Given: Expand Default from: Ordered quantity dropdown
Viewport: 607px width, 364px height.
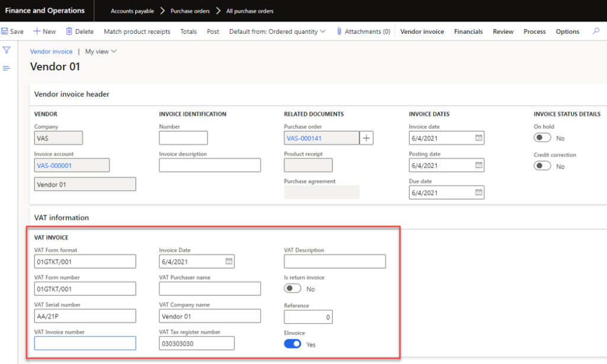Looking at the screenshot, I should (277, 31).
